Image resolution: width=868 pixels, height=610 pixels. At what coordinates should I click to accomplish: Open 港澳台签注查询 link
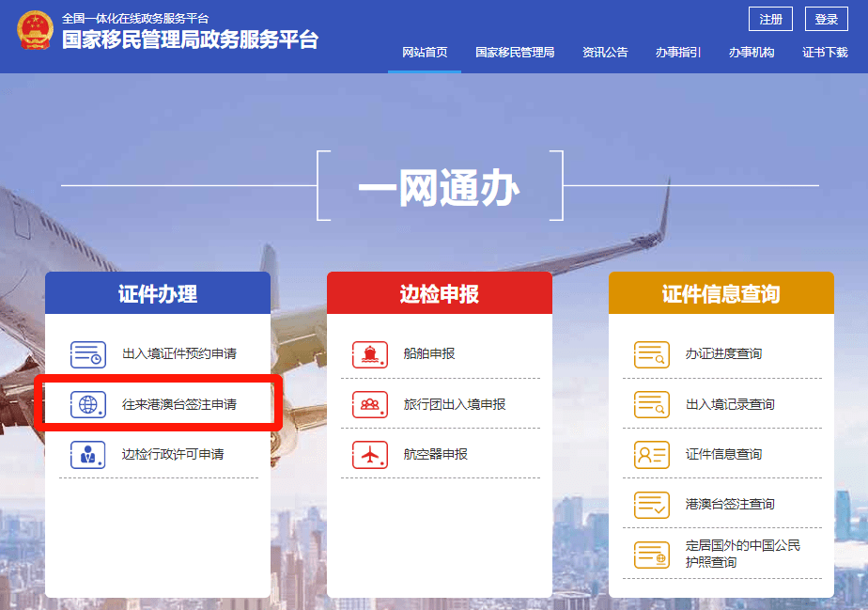point(730,504)
